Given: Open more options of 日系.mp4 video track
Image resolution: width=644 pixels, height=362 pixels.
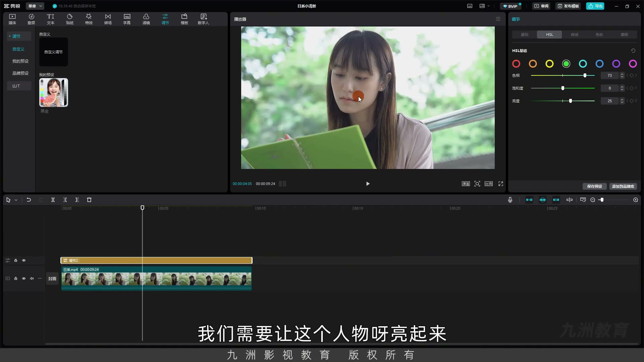Looking at the screenshot, I should pos(40,279).
